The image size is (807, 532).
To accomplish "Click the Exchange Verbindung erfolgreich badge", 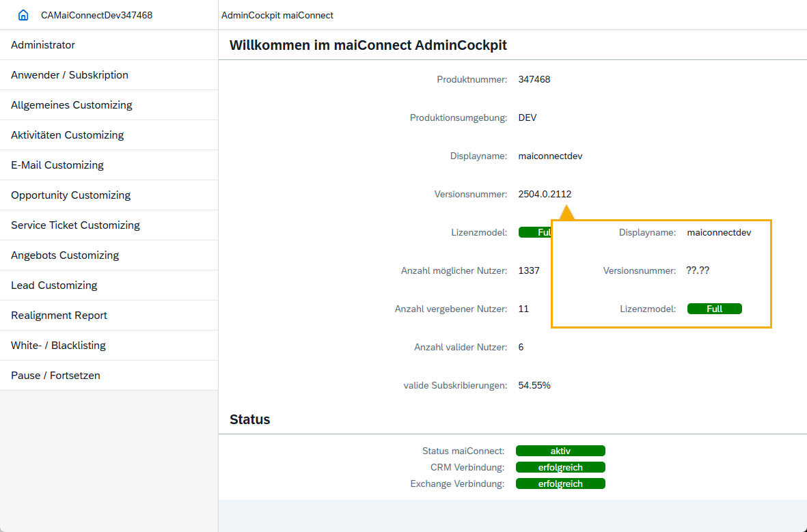I will click(560, 484).
